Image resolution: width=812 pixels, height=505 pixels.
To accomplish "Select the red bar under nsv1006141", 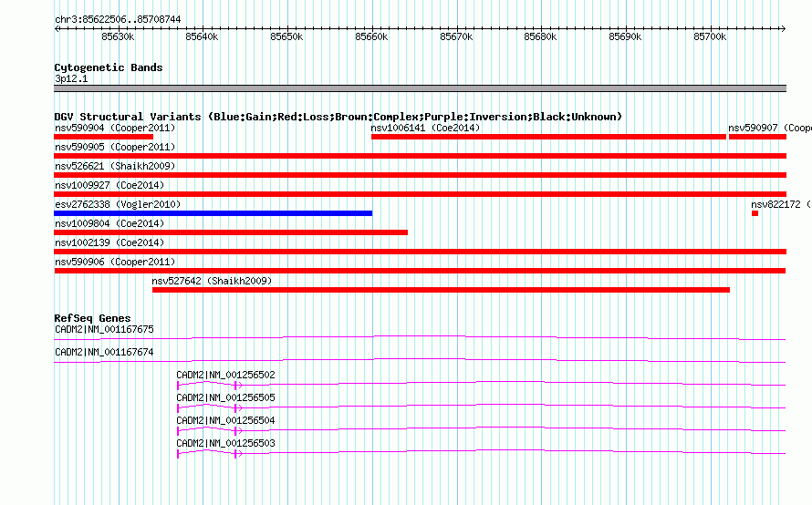I will click(548, 137).
